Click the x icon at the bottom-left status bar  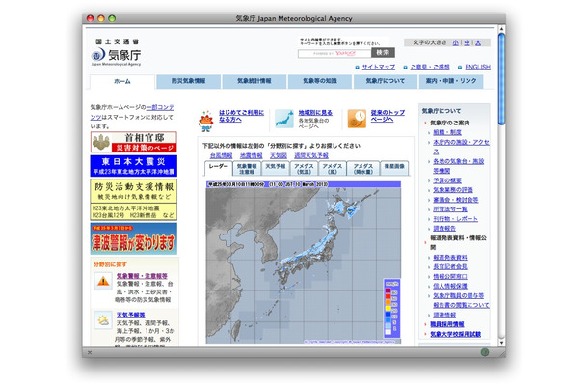tap(90, 352)
